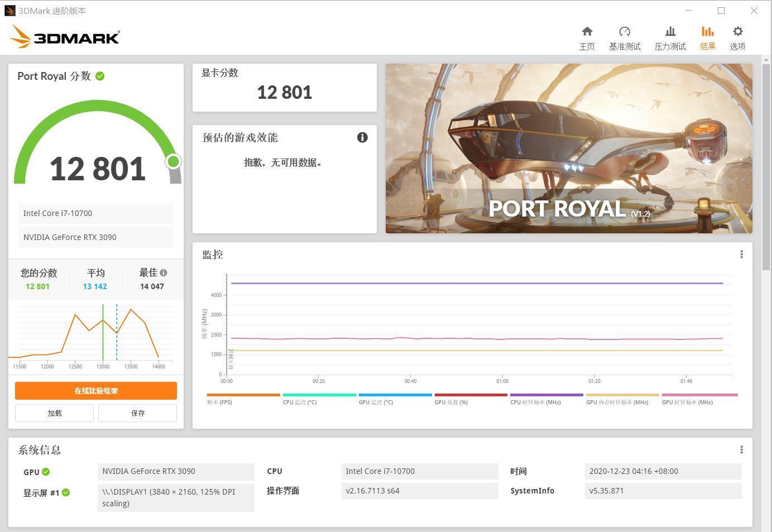Click DISPLAY1 3840 × 2160 field
772x532 pixels.
pyautogui.click(x=176, y=497)
